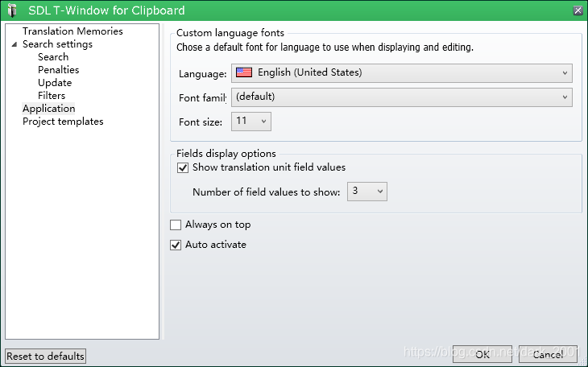Disable the Auto activate checkbox
This screenshot has height=367, width=588.
[x=176, y=245]
